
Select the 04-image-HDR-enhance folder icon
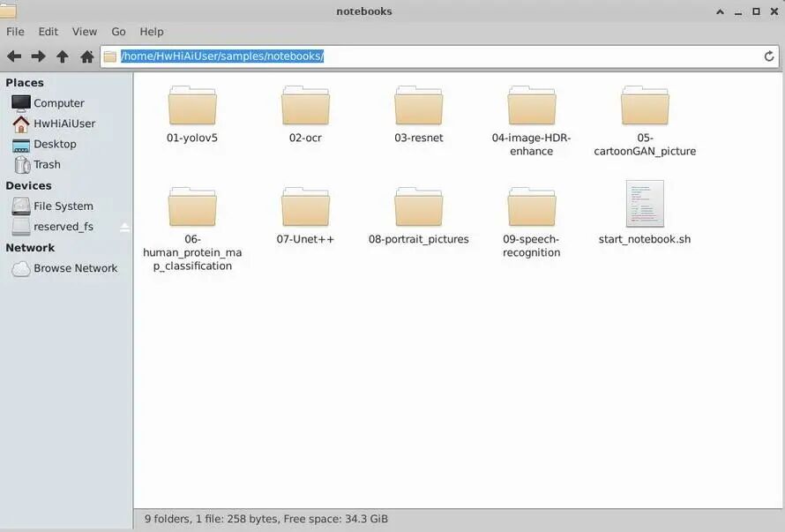point(532,105)
